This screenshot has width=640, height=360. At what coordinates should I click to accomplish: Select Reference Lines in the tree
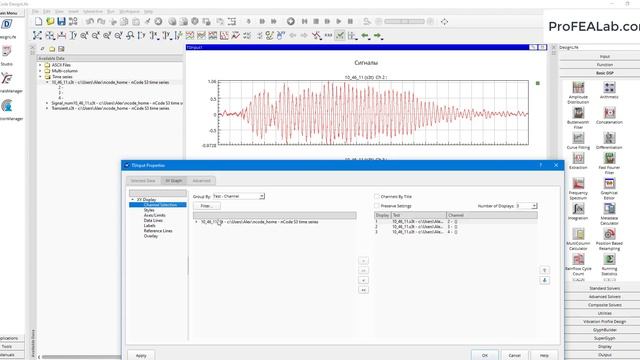tap(158, 231)
